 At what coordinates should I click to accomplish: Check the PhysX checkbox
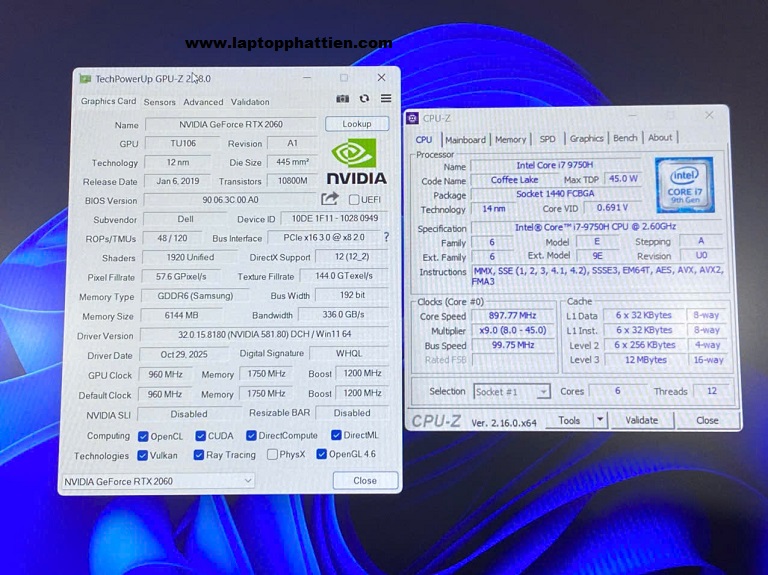point(273,454)
